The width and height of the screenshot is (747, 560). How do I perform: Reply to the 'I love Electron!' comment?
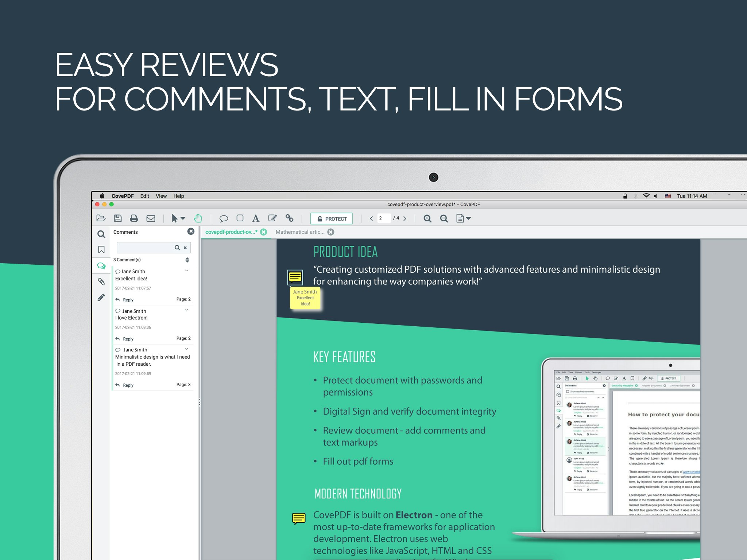(x=127, y=339)
